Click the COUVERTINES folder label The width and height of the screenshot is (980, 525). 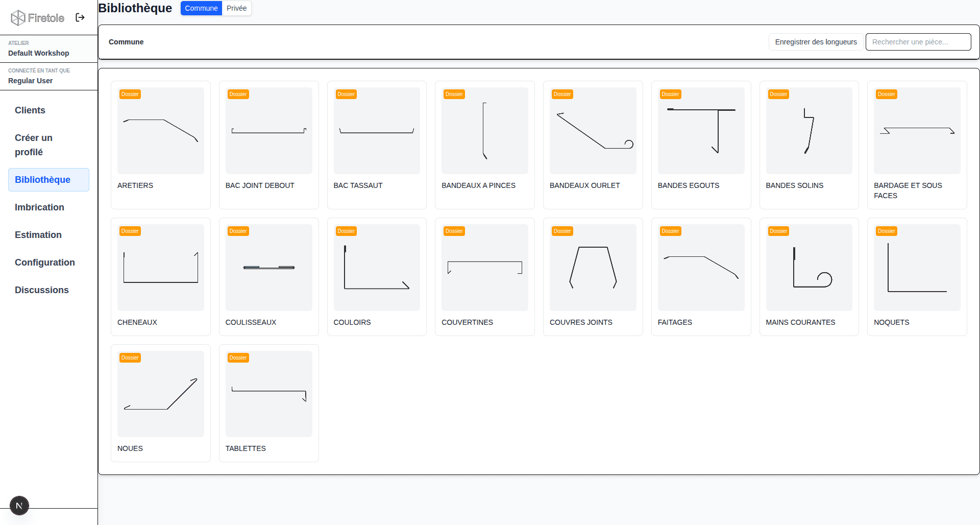(x=467, y=322)
